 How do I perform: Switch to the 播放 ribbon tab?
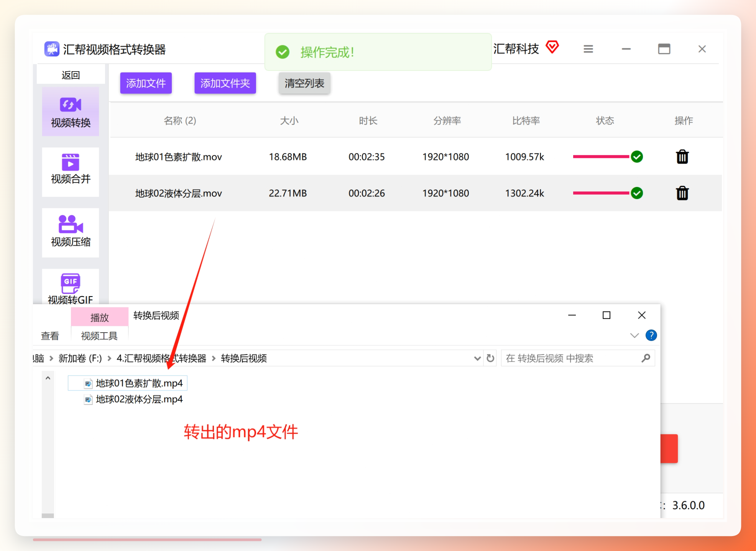click(100, 317)
